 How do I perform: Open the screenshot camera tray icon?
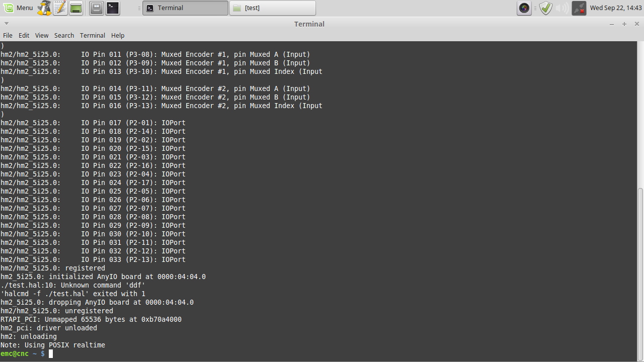(524, 8)
